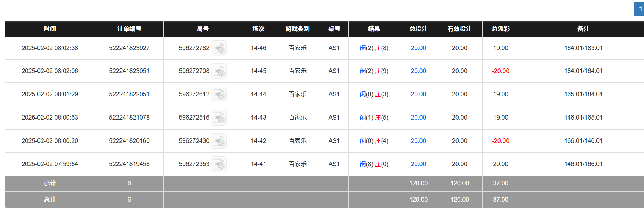This screenshot has height=210, width=644.
Task: Click the 闲(8) 庄(0) result cell
Action: click(374, 164)
